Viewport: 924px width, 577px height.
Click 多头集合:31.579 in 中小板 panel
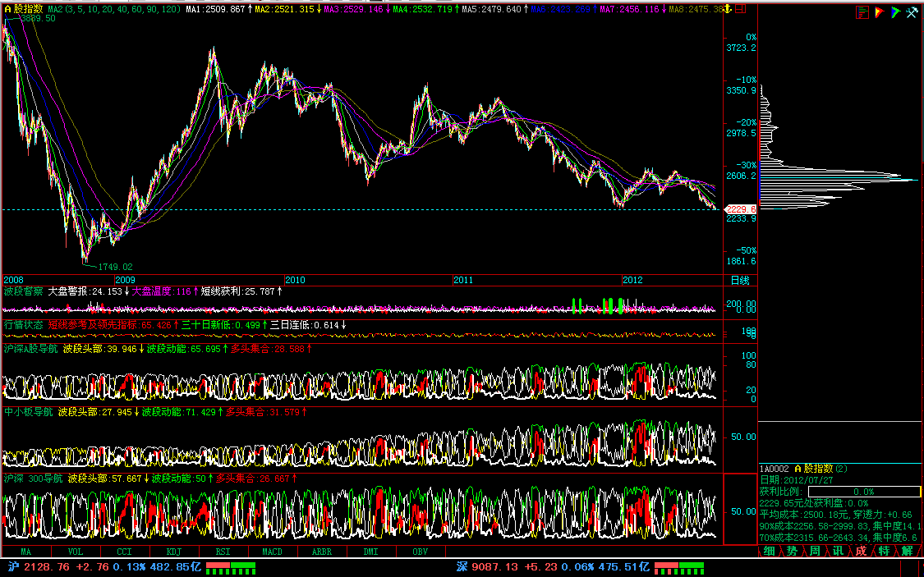[x=262, y=411]
